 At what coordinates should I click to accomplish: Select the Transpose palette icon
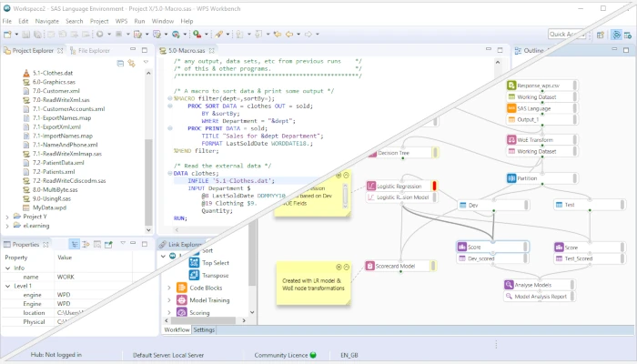pyautogui.click(x=194, y=276)
